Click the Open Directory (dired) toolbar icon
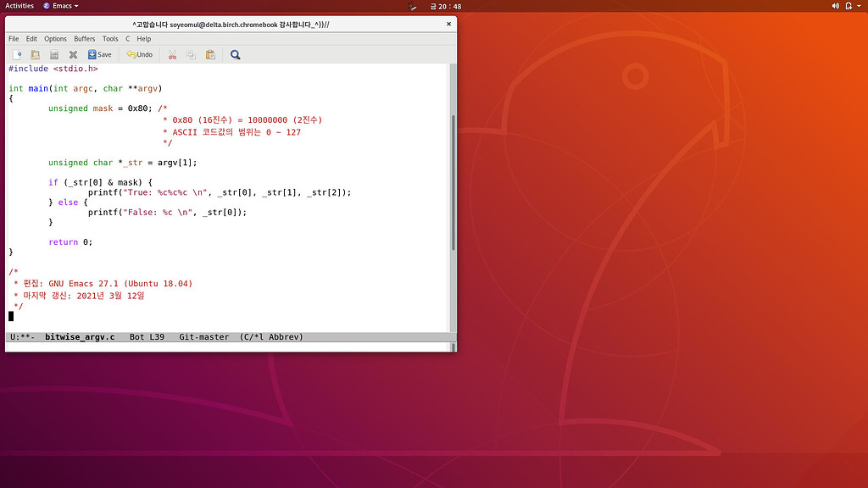This screenshot has width=868, height=488. coord(53,54)
